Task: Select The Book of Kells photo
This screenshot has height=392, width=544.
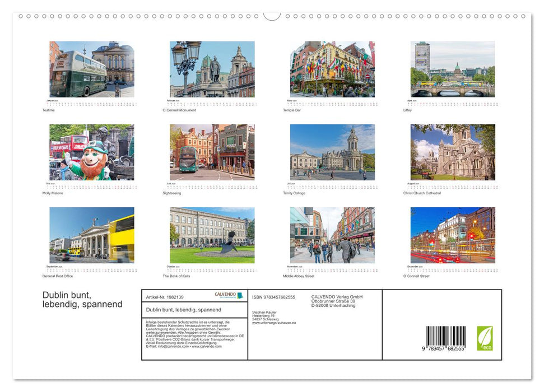Action: point(212,235)
